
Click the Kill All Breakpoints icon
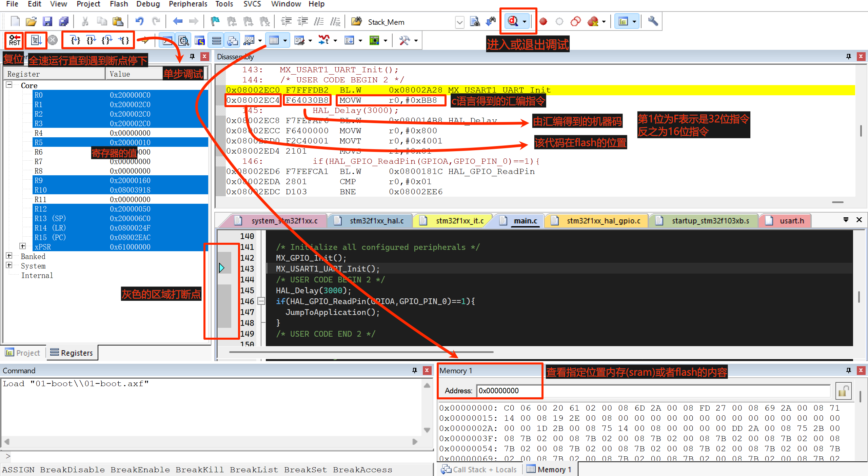pyautogui.click(x=593, y=22)
